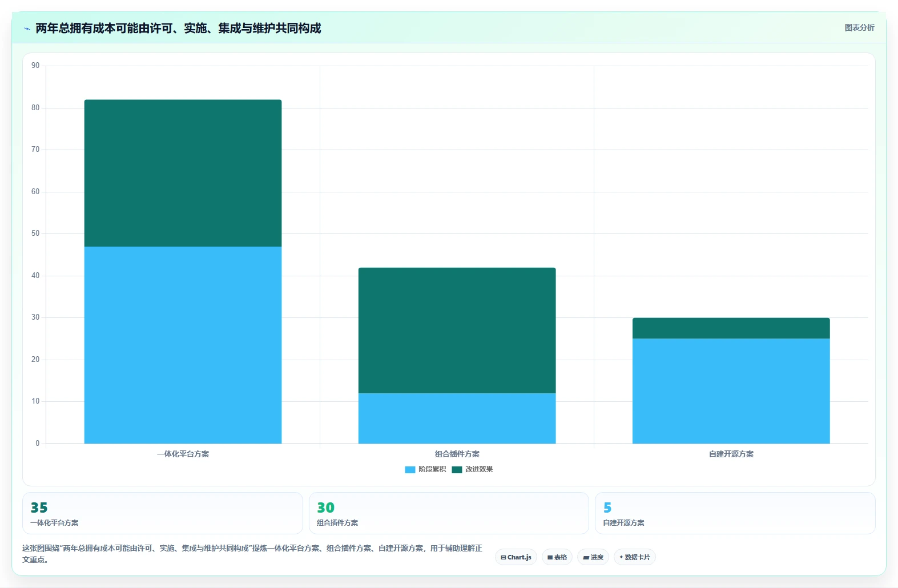Select the 表格 tag chip

pyautogui.click(x=557, y=557)
